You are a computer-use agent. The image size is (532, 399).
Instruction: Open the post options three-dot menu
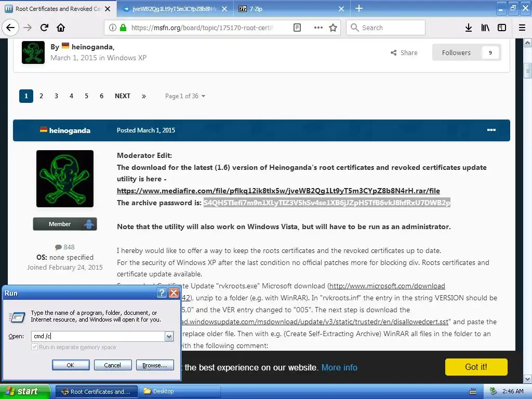(491, 130)
